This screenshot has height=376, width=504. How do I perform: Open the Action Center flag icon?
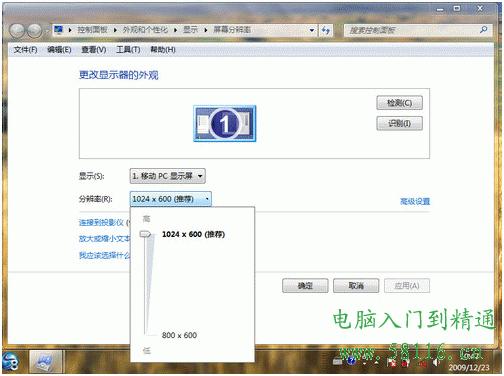coord(392,362)
